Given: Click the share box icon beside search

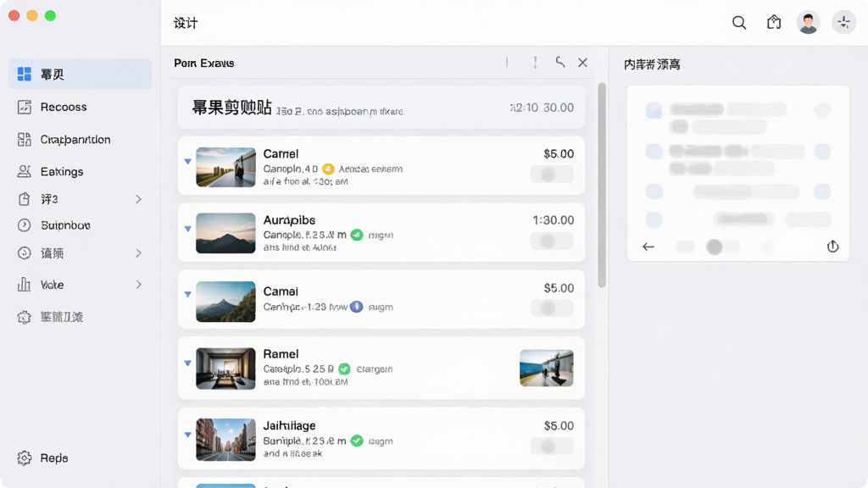Looking at the screenshot, I should tap(774, 22).
